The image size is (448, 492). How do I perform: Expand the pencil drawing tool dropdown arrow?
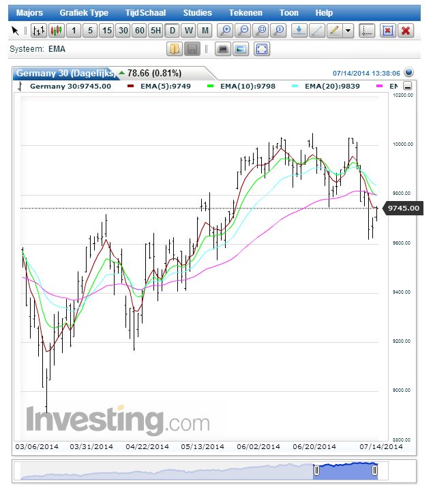pos(348,31)
